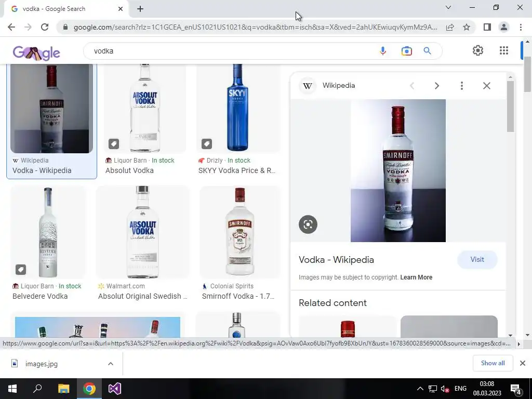Show hidden system tray icons

(420, 389)
